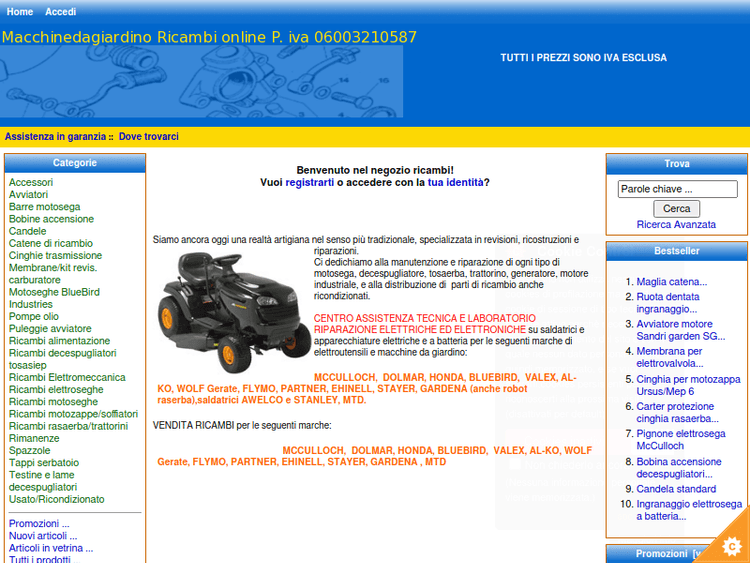The image size is (750, 563).
Task: Open the Candela standard bestseller
Action: click(x=676, y=489)
